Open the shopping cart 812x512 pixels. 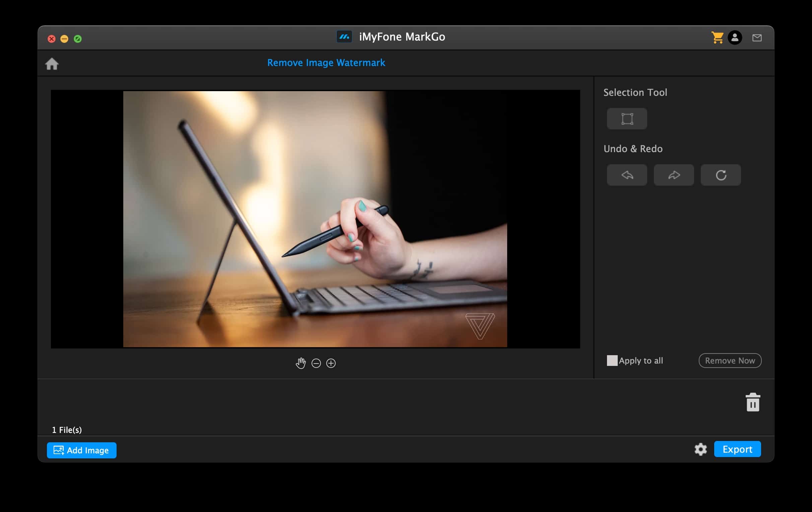pos(717,38)
